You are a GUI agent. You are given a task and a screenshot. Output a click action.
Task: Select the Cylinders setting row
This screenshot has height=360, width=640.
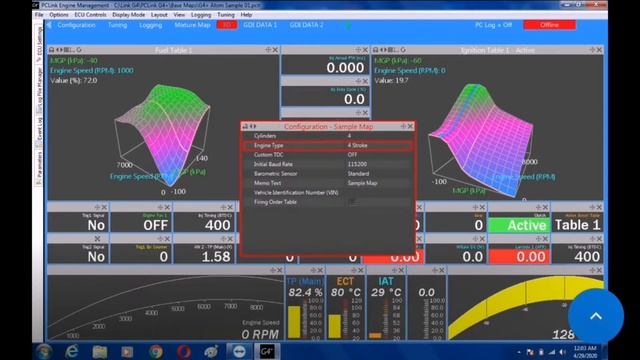click(328, 136)
